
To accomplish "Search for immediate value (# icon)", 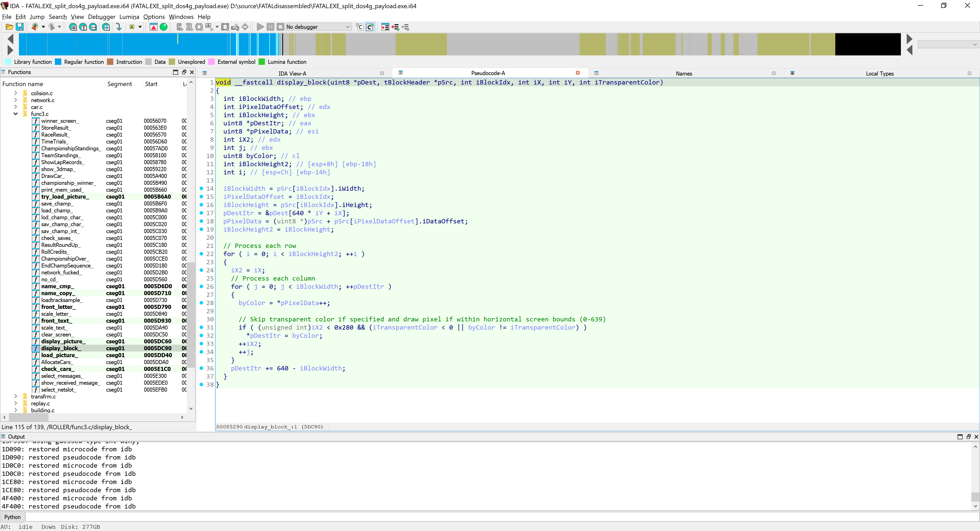I will click(x=73, y=27).
